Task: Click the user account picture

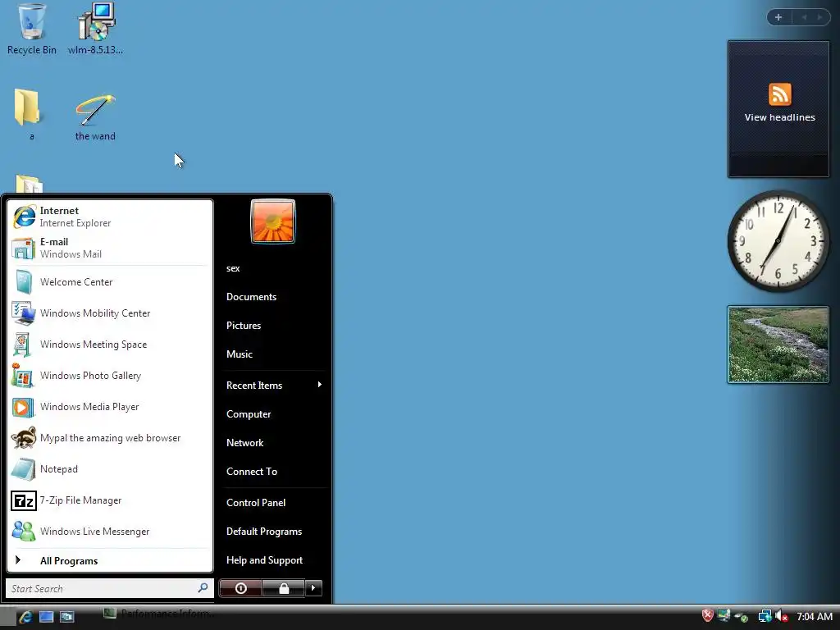Action: pos(272,221)
